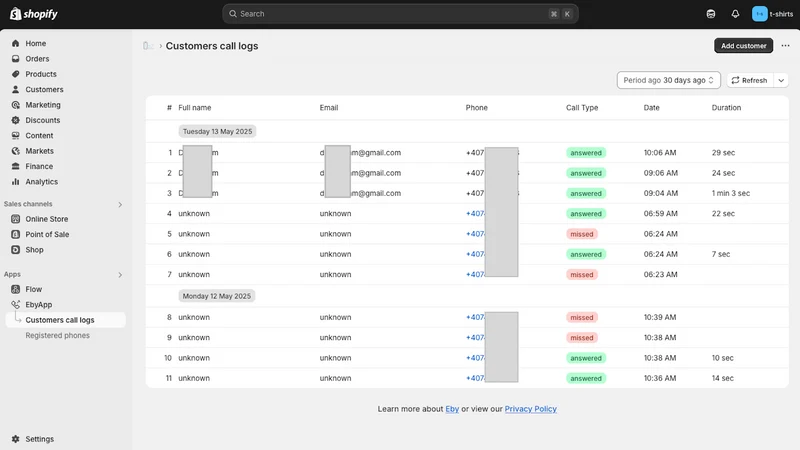Click the phone number link in row 8
Screen dimensions: 800x450
pos(475,317)
